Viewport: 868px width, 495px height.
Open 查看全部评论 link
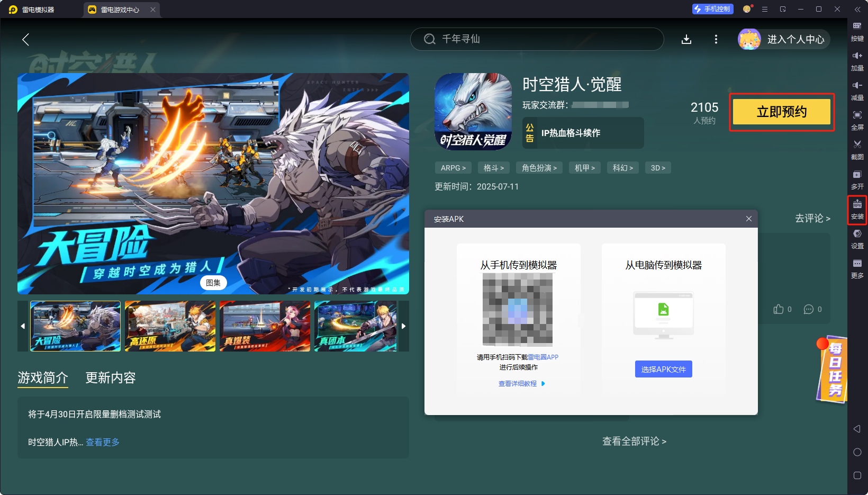coord(634,441)
